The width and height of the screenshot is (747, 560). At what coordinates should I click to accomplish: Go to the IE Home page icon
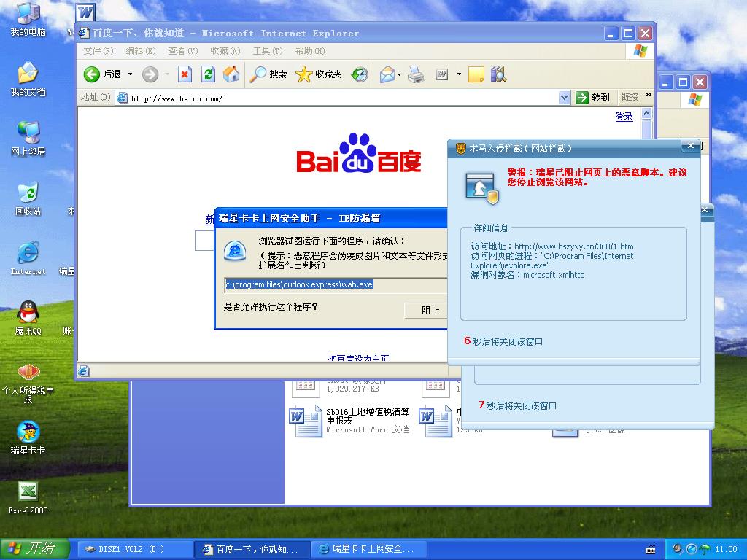pyautogui.click(x=231, y=74)
